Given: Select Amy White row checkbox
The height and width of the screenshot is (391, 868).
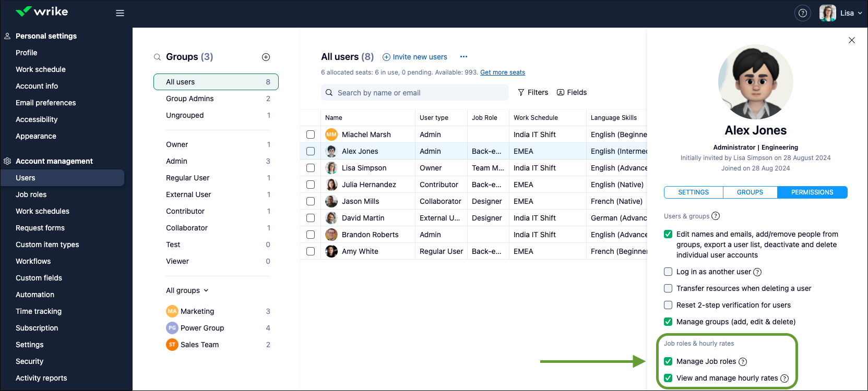Looking at the screenshot, I should tap(311, 251).
